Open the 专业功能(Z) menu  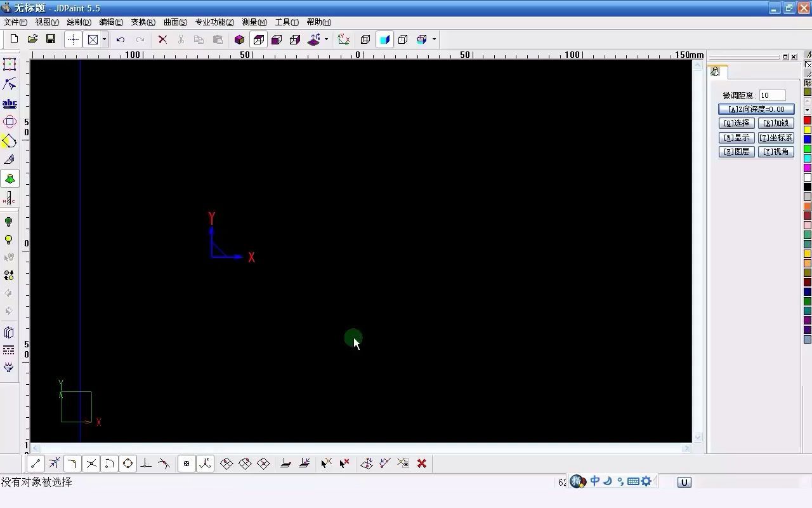coord(214,22)
